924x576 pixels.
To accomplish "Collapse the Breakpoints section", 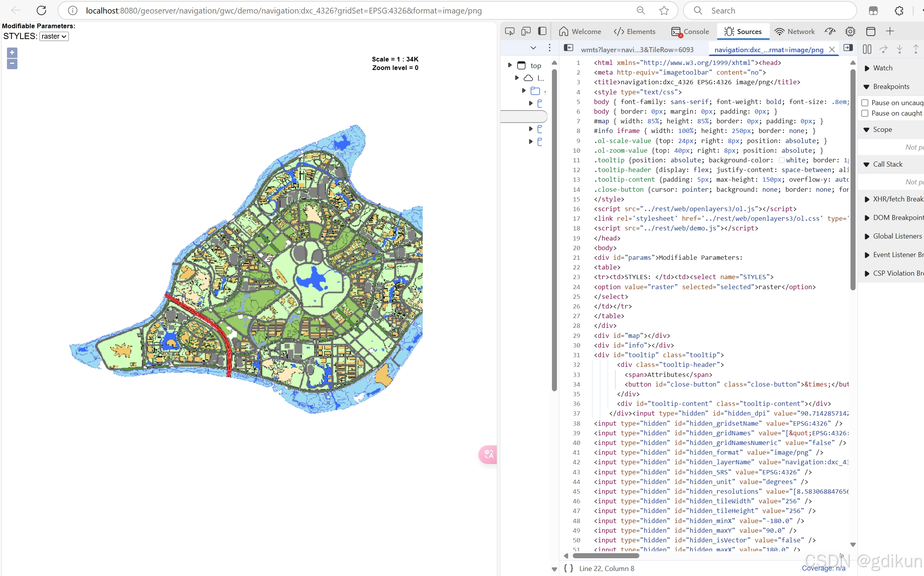I will [867, 87].
